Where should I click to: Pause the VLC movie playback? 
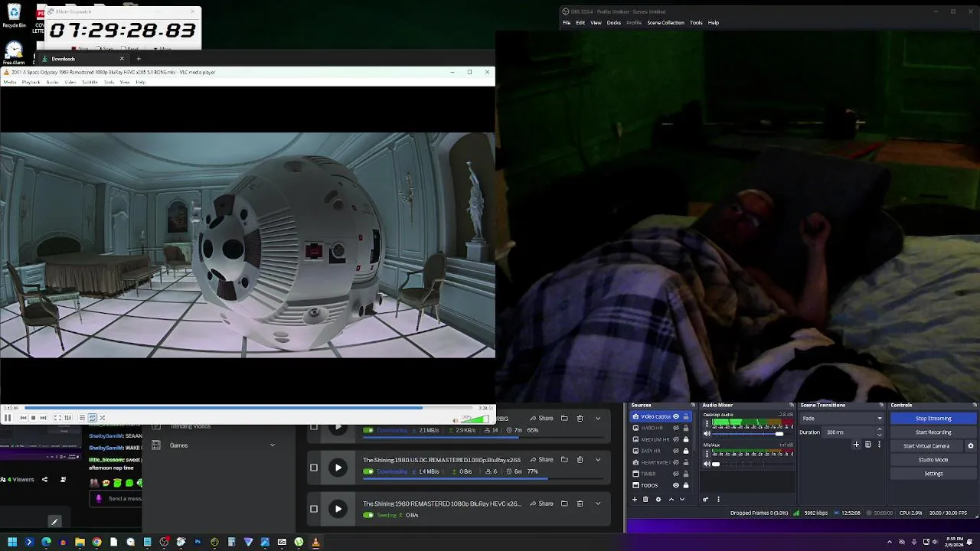pos(8,418)
